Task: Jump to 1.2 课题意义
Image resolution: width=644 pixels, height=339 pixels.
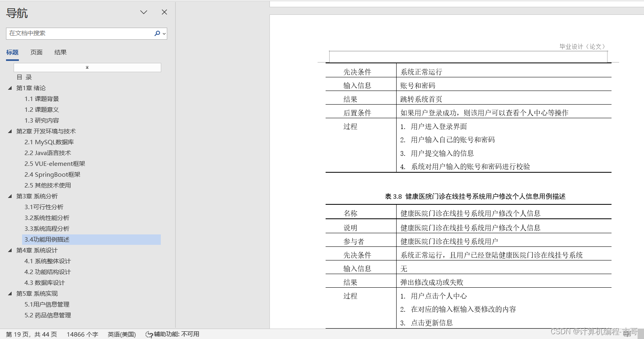Action: pos(42,110)
